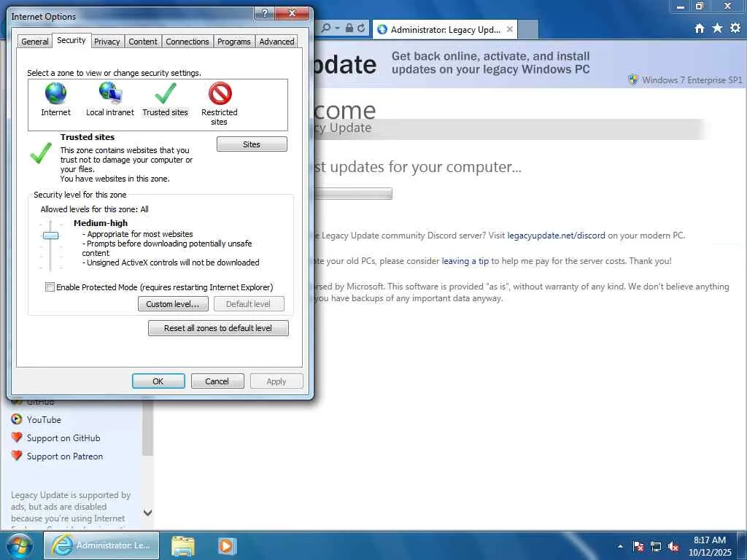
Task: Open Internet Explorer Tools gear icon
Action: point(735,28)
